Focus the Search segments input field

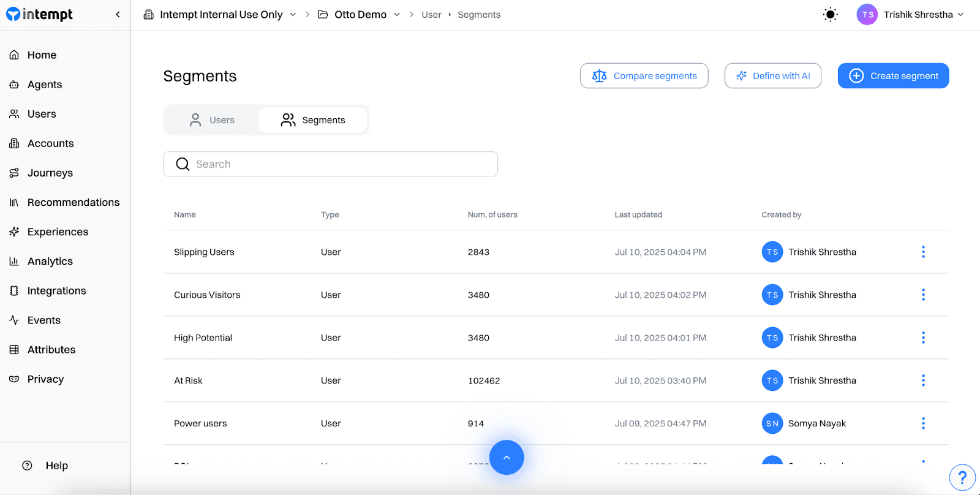(x=331, y=164)
